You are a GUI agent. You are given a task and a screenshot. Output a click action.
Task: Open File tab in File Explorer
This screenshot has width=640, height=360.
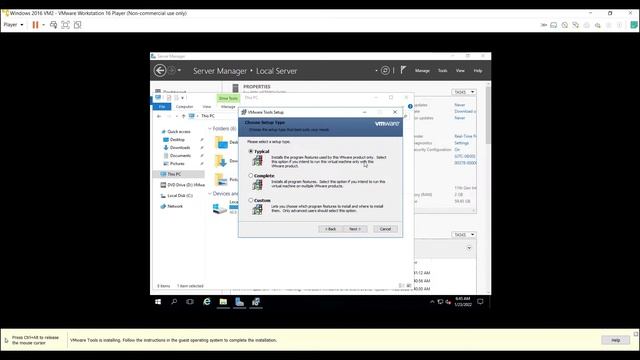tap(162, 107)
